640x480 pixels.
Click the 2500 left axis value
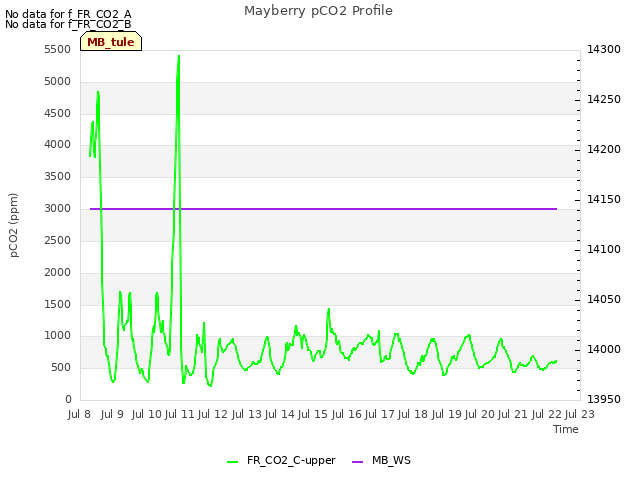tap(58, 241)
